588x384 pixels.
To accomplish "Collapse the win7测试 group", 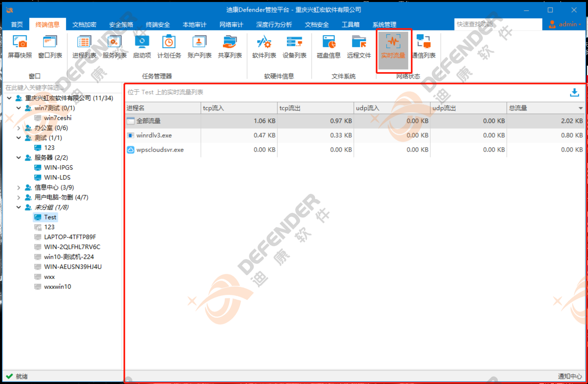I will (x=19, y=108).
